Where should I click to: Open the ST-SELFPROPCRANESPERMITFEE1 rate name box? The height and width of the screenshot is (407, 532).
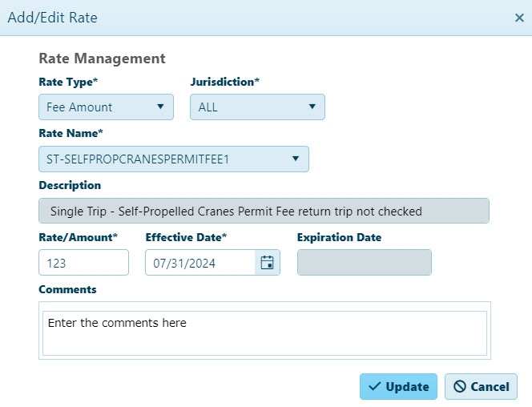(174, 159)
